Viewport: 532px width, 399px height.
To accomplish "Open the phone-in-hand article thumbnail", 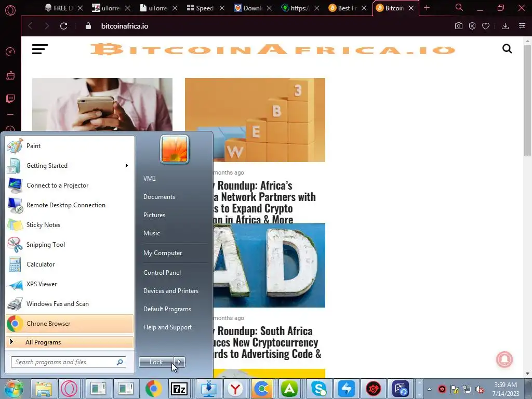I will coord(102,104).
